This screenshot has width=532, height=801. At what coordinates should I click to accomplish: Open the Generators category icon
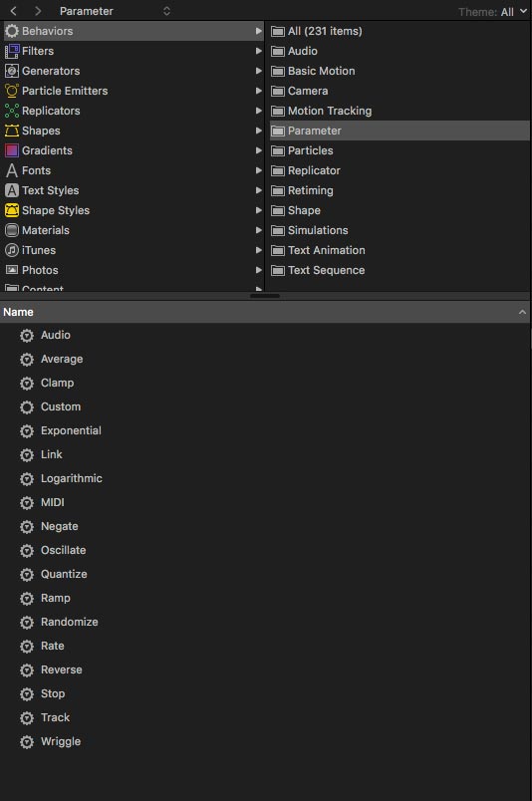click(11, 71)
